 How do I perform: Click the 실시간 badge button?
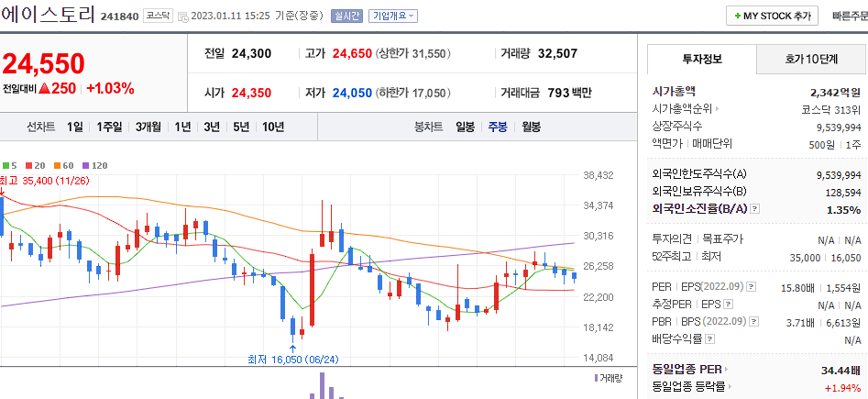tap(346, 17)
